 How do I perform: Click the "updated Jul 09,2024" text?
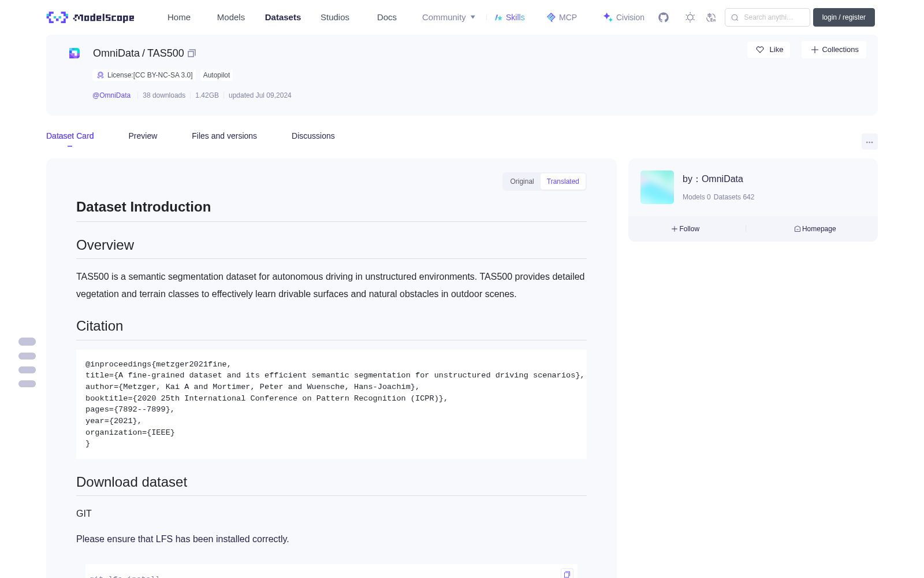coord(260,95)
